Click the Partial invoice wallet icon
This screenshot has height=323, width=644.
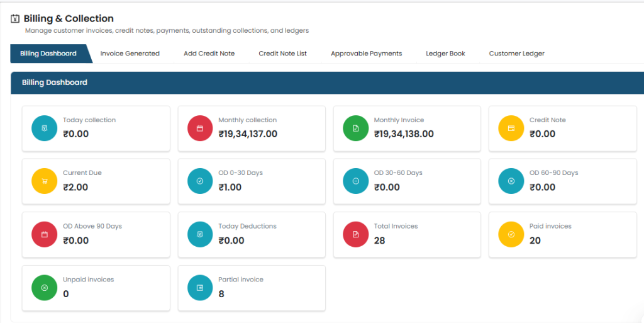200,288
